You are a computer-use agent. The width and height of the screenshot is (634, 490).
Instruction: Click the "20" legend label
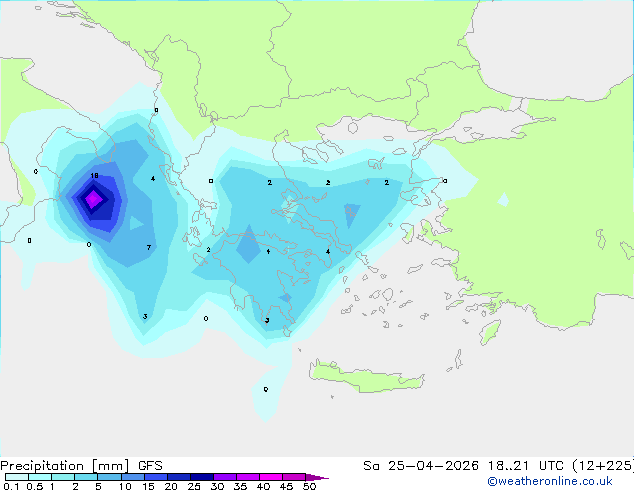coord(171,486)
